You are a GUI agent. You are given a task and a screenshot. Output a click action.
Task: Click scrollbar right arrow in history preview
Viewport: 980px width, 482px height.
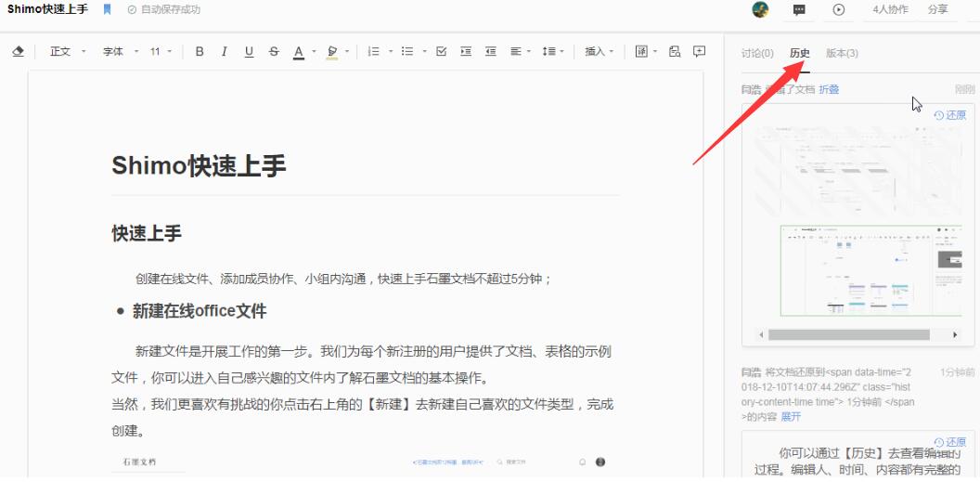pos(955,335)
